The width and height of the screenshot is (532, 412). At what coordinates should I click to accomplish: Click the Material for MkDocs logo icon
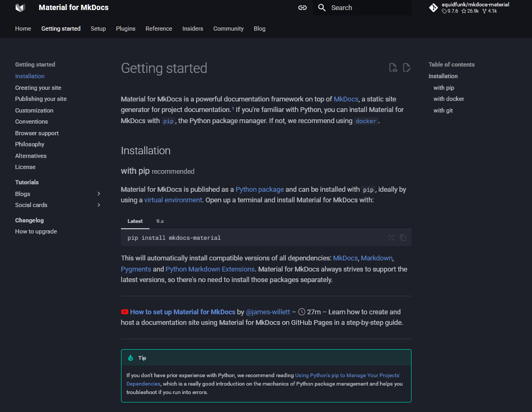tap(21, 7)
